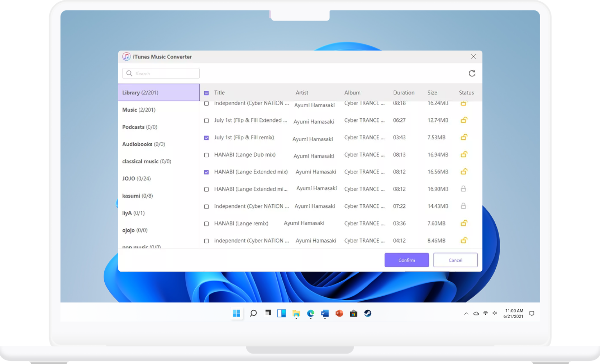The height and width of the screenshot is (364, 600).
Task: Open volume speaker tray icon
Action: [x=495, y=313]
